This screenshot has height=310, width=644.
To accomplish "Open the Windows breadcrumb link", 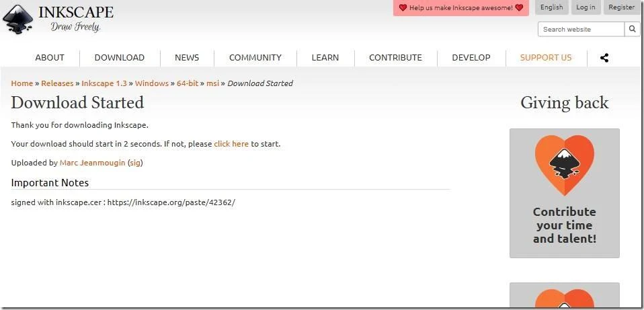I will coord(152,83).
